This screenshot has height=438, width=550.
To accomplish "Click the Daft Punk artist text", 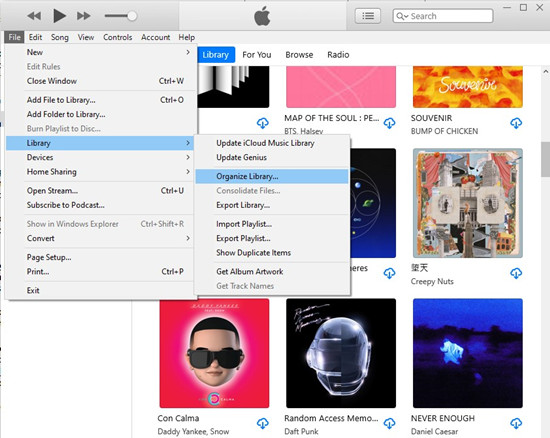I will pyautogui.click(x=301, y=431).
